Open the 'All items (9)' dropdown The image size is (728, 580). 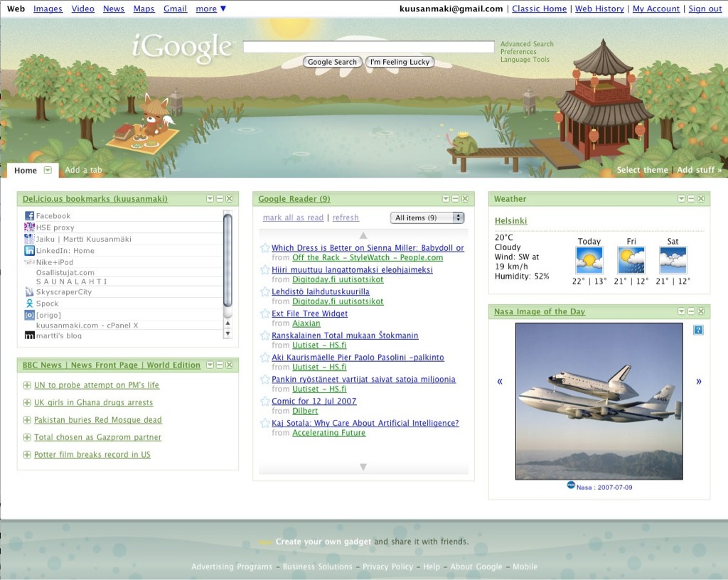(x=427, y=218)
